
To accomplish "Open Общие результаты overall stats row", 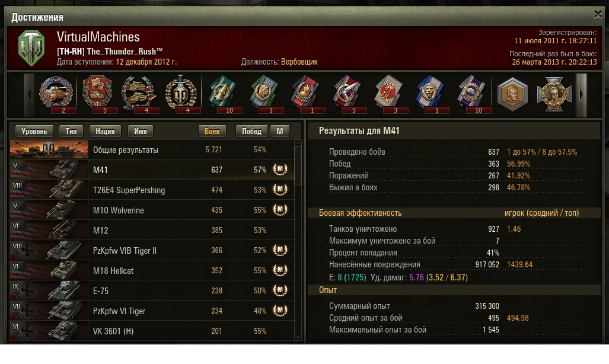I will 152,149.
